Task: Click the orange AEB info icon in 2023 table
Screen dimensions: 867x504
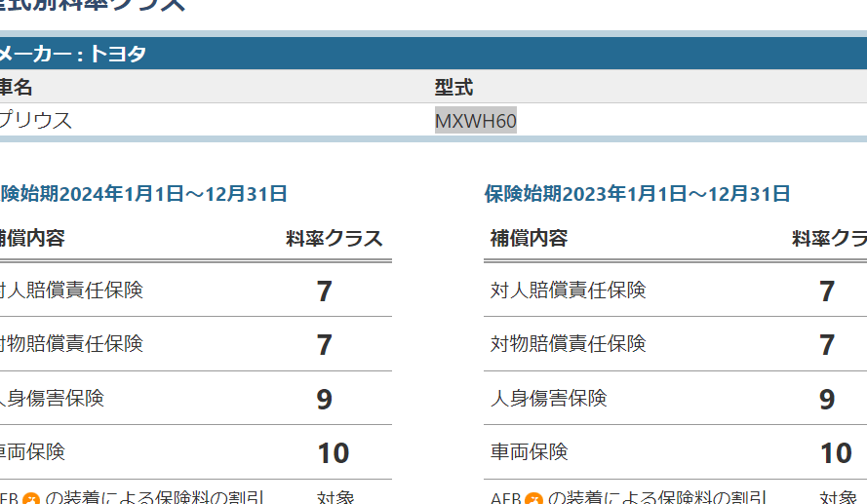Action: pyautogui.click(x=533, y=499)
